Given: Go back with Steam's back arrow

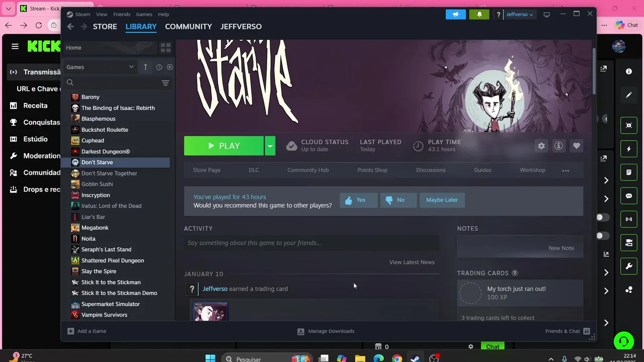Looking at the screenshot, I should pyautogui.click(x=70, y=27).
